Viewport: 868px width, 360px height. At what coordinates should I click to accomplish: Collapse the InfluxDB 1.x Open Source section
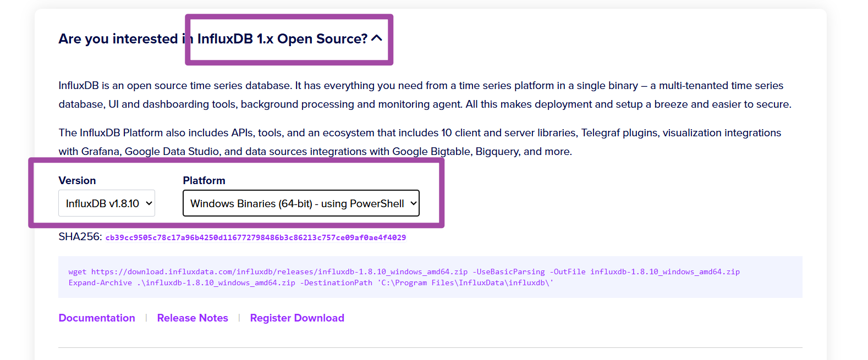tap(377, 38)
